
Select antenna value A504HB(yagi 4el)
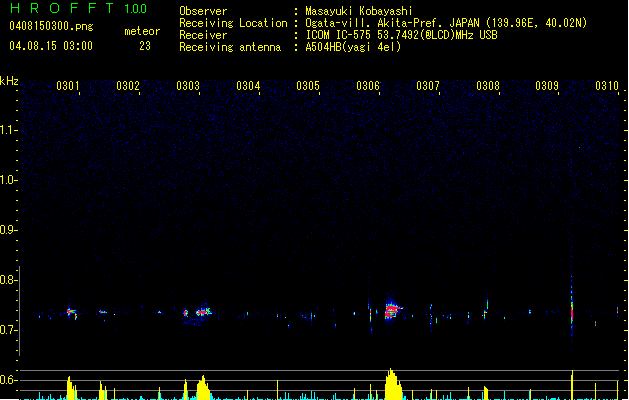point(353,47)
